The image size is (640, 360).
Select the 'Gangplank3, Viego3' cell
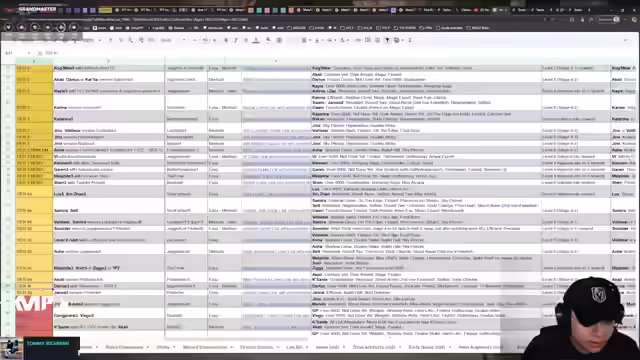click(109, 313)
